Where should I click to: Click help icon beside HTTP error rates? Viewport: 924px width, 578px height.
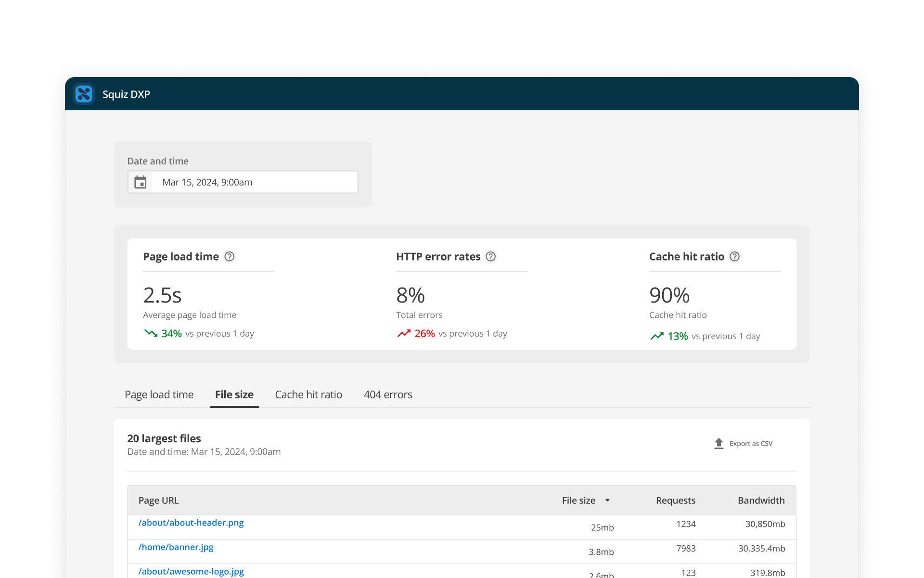pyautogui.click(x=490, y=257)
